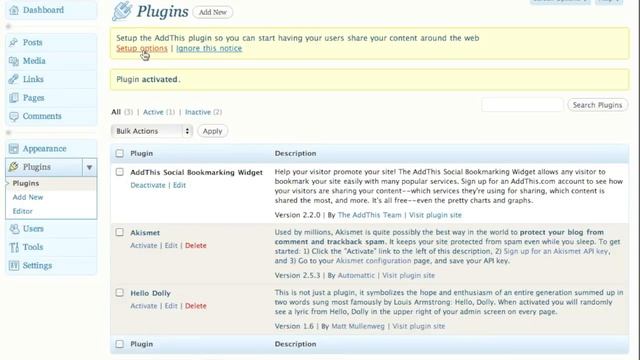Image resolution: width=640 pixels, height=360 pixels.
Task: Click the Users icon in sidebar
Action: [14, 229]
